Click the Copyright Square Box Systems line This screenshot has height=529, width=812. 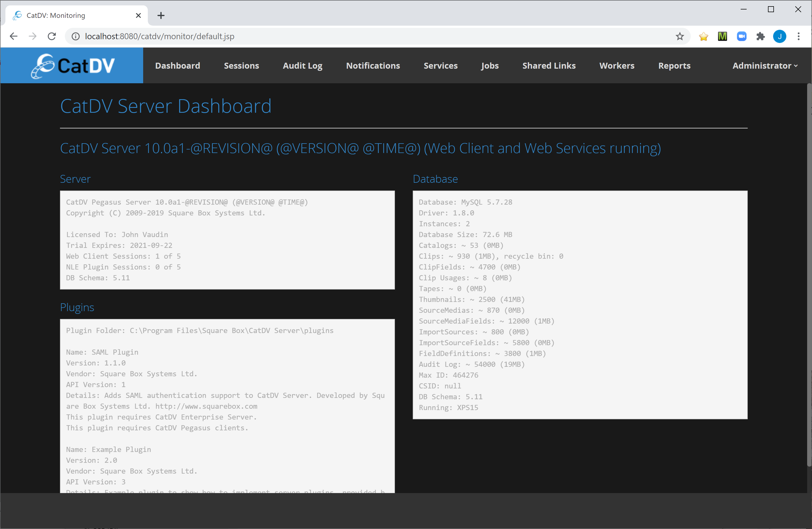[166, 213]
